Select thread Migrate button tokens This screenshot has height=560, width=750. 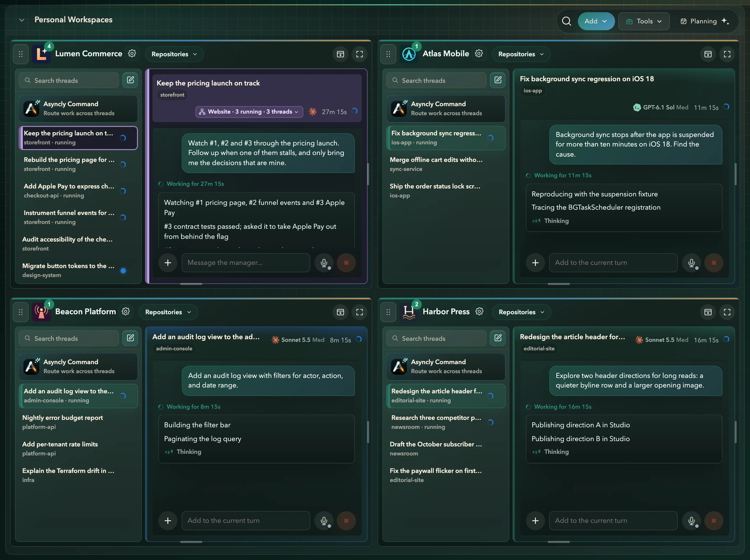coord(78,270)
